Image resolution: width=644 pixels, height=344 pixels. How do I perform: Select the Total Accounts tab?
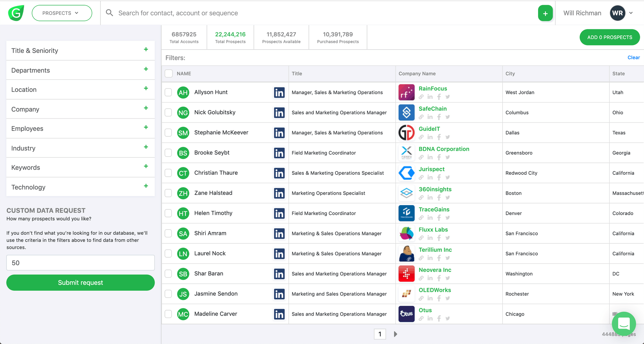point(184,37)
